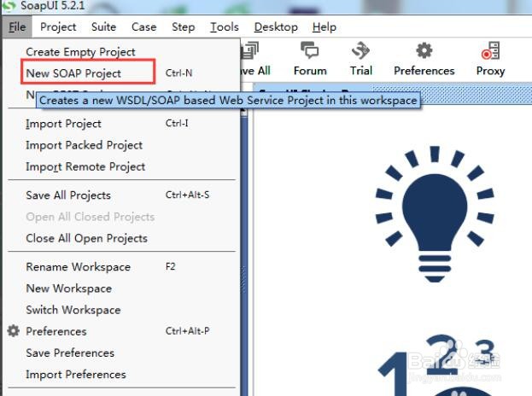Image resolution: width=532 pixels, height=396 pixels.
Task: Open the Desktop menu
Action: tap(276, 26)
